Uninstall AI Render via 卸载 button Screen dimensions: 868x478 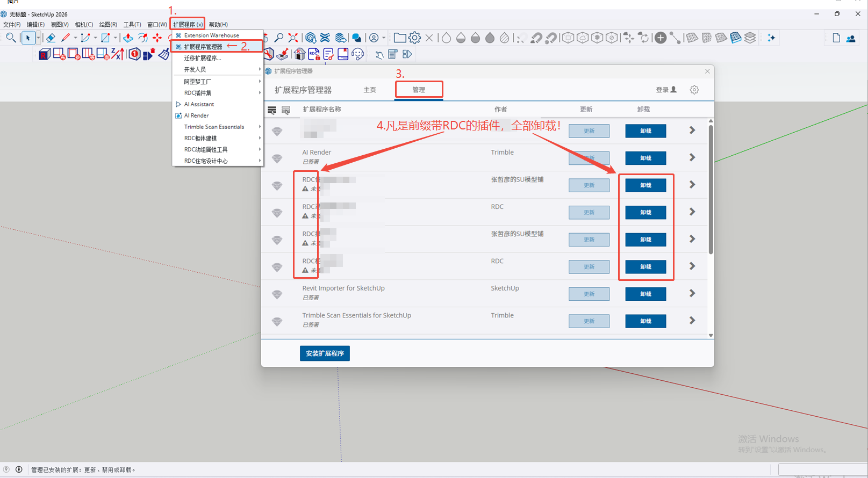tap(645, 158)
